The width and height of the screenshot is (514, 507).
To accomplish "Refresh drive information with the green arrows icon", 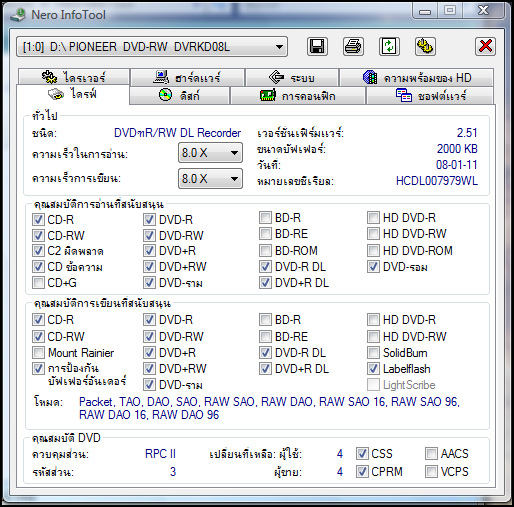I will pos(389,46).
